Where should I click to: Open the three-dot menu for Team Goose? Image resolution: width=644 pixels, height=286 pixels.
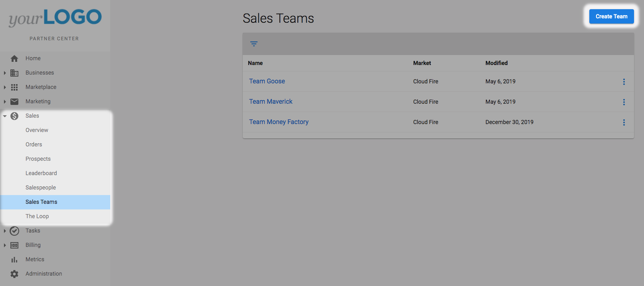pyautogui.click(x=624, y=82)
